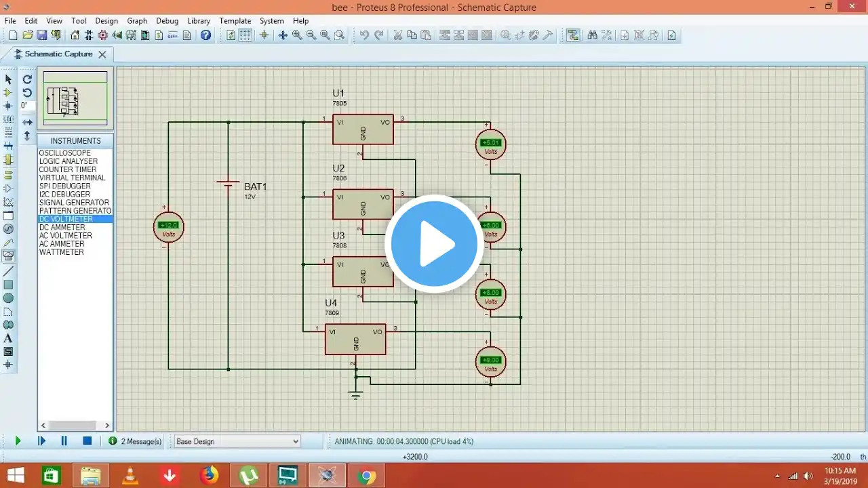This screenshot has height=488, width=868.
Task: Choose the 2D text 'A' tool
Action: (x=8, y=338)
